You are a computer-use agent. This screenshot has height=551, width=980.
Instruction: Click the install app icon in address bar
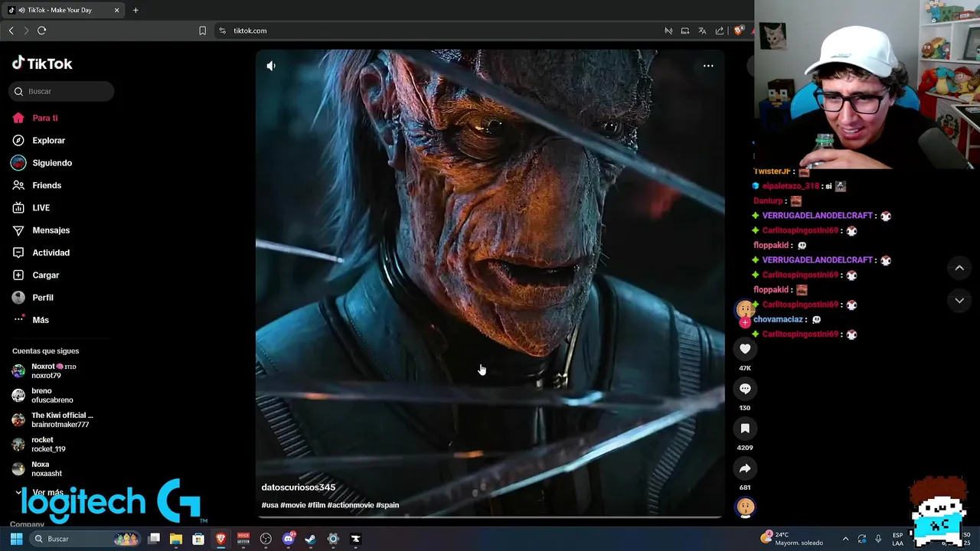coord(685,31)
